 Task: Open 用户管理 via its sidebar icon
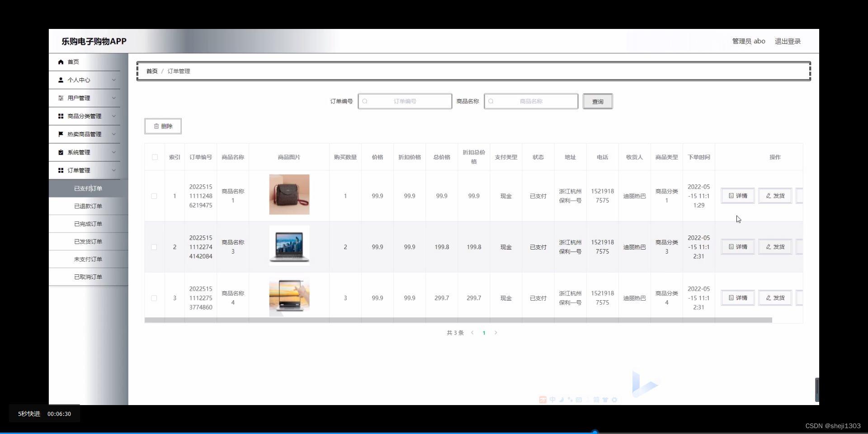tap(61, 98)
